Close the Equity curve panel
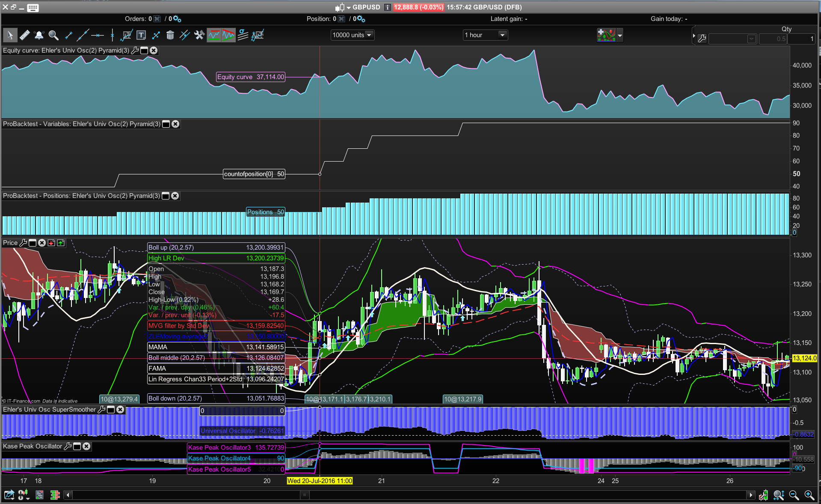 [154, 50]
